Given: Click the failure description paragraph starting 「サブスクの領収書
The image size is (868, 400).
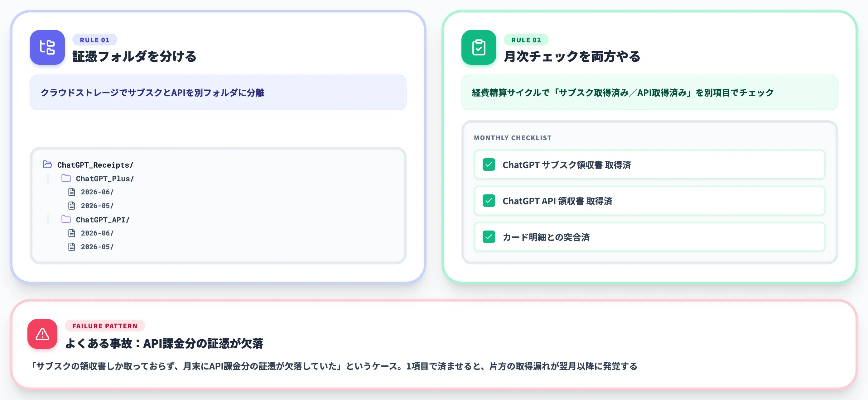Looking at the screenshot, I should [x=334, y=366].
